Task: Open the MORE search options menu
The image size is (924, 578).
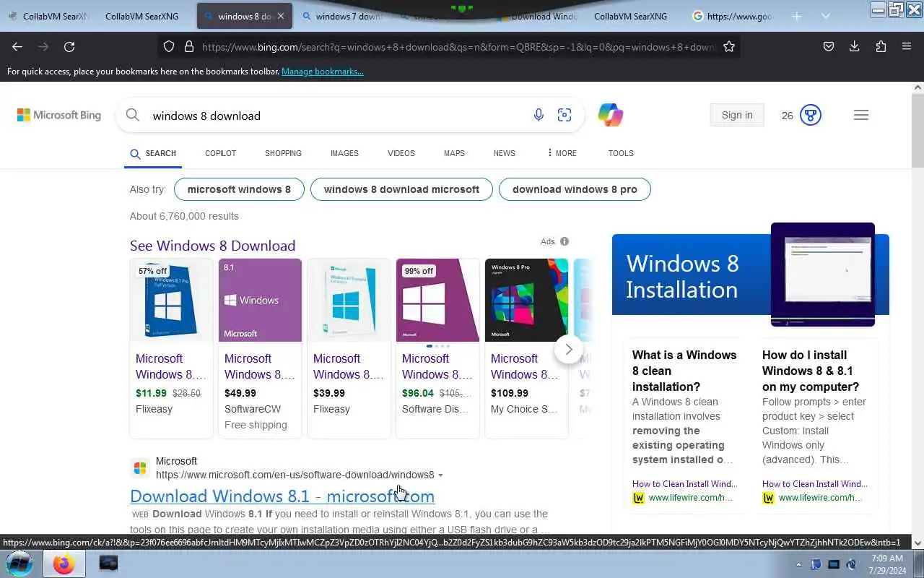Action: click(562, 153)
